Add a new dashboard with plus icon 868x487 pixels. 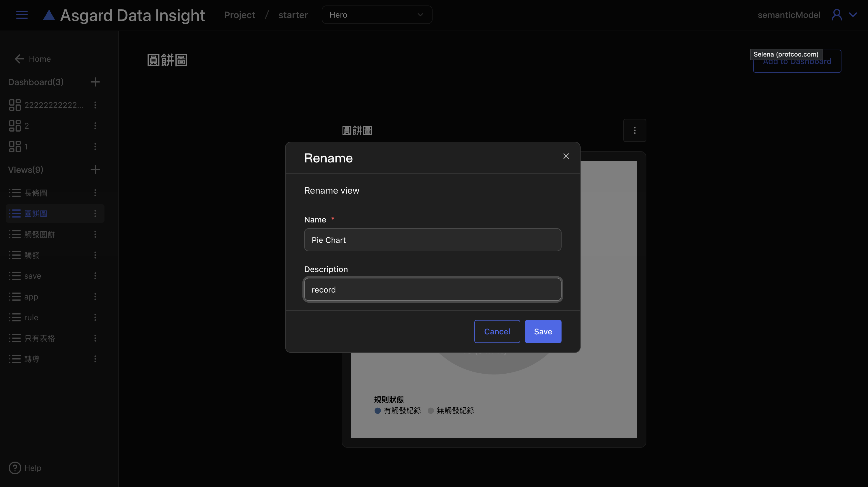(x=95, y=82)
